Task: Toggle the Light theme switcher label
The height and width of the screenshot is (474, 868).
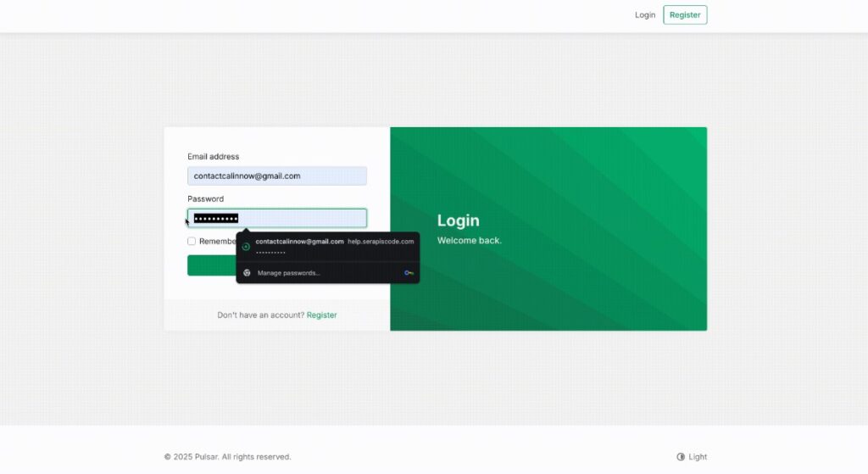Action: [698, 457]
